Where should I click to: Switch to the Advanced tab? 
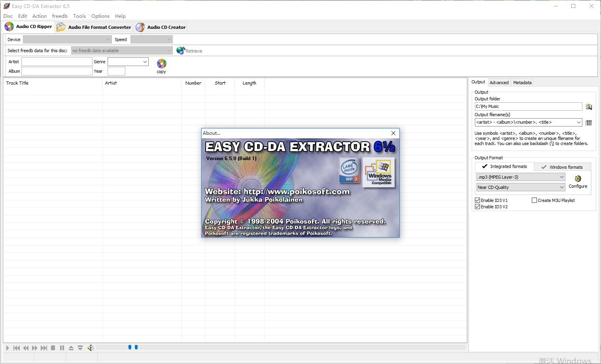pos(499,82)
